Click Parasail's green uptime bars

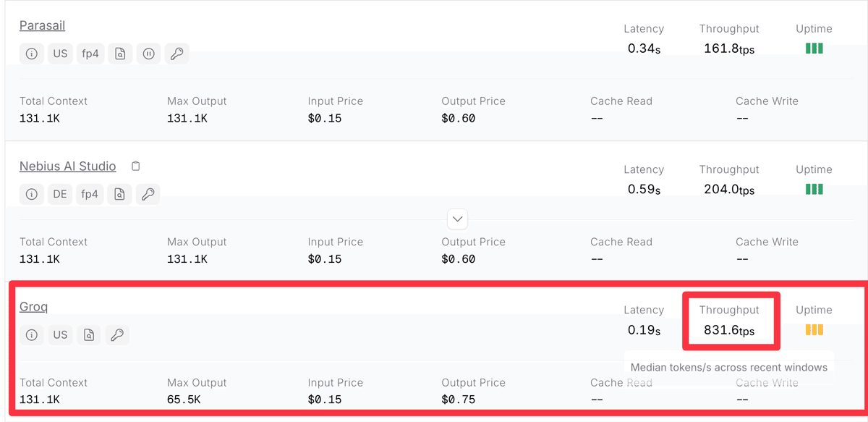point(814,48)
